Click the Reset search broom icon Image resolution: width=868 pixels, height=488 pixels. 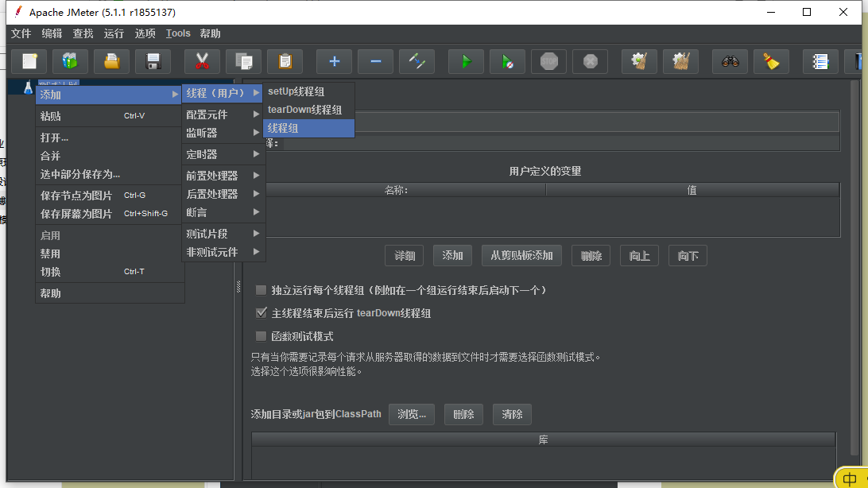tap(771, 61)
